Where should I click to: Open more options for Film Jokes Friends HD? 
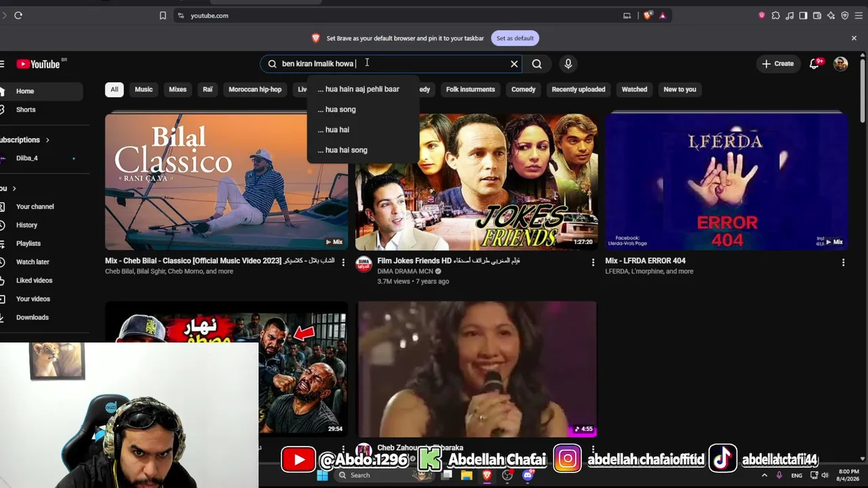[x=593, y=262]
